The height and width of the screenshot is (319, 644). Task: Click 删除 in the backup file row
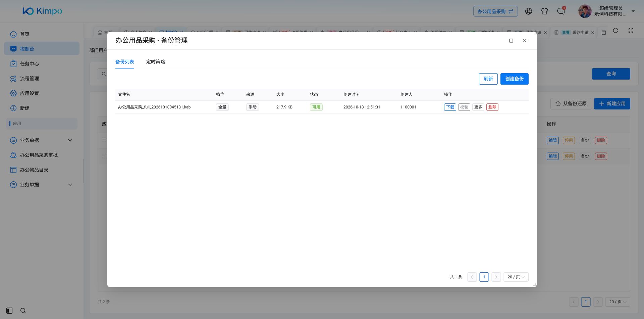point(492,107)
